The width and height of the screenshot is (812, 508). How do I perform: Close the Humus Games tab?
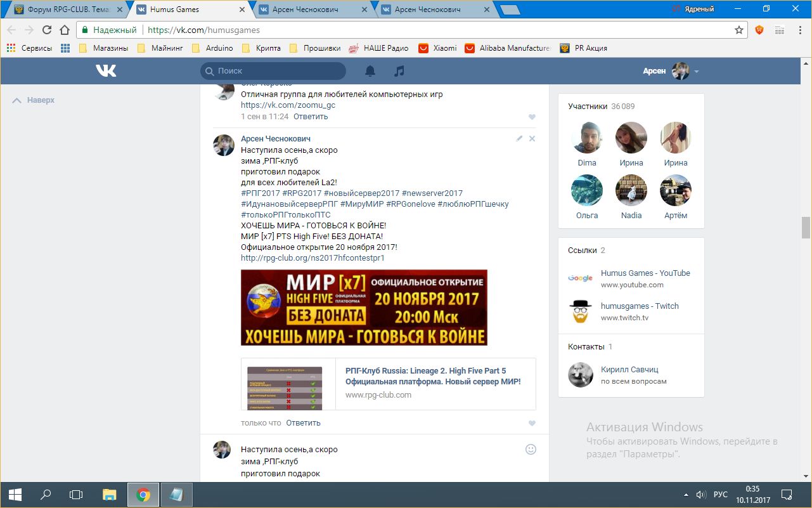242,10
